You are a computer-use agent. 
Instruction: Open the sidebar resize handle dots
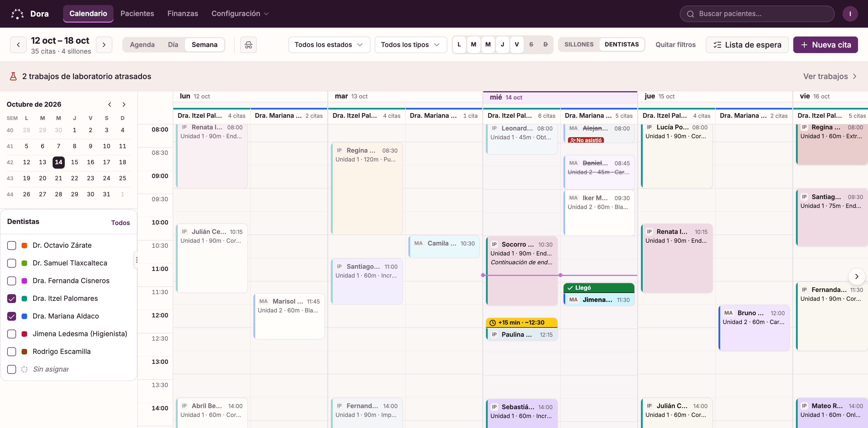(x=136, y=260)
